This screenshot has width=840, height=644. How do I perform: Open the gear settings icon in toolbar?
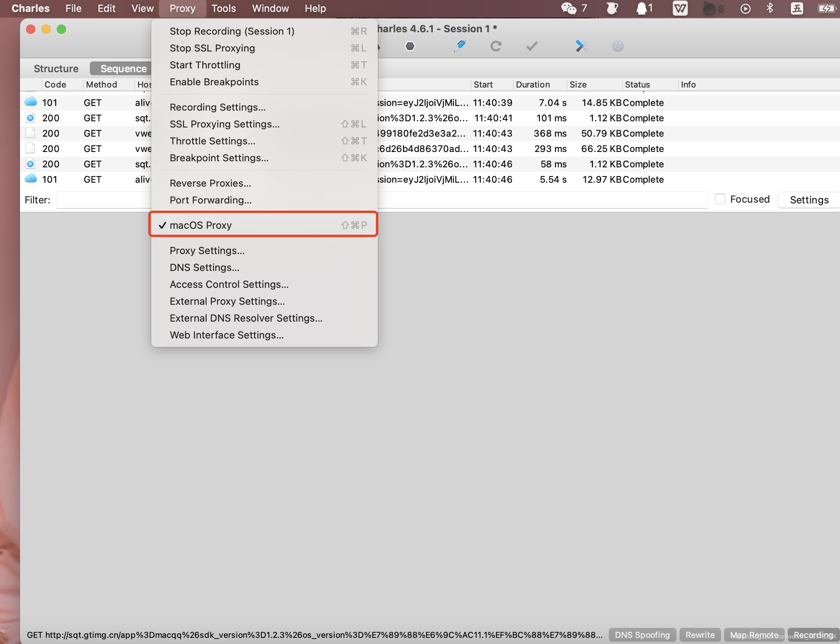coord(618,46)
